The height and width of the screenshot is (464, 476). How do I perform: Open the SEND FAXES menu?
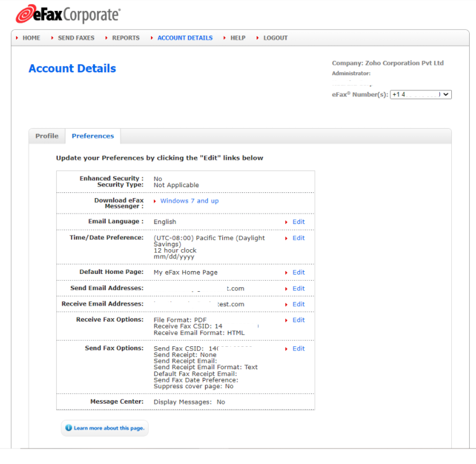coord(76,38)
